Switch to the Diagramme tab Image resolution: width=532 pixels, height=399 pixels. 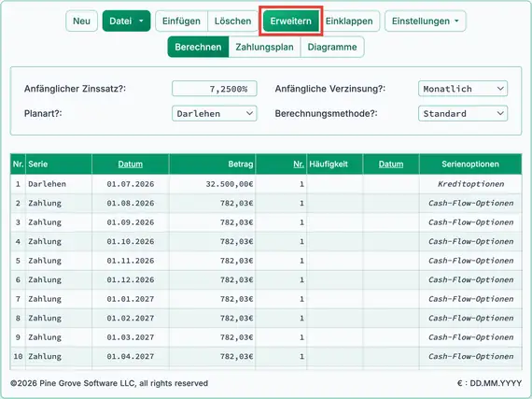[x=332, y=47]
